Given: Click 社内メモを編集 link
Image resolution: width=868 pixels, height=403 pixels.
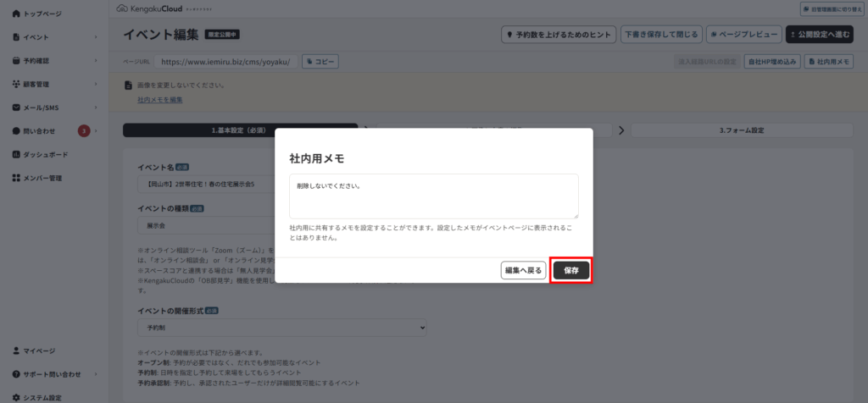Looking at the screenshot, I should 160,100.
